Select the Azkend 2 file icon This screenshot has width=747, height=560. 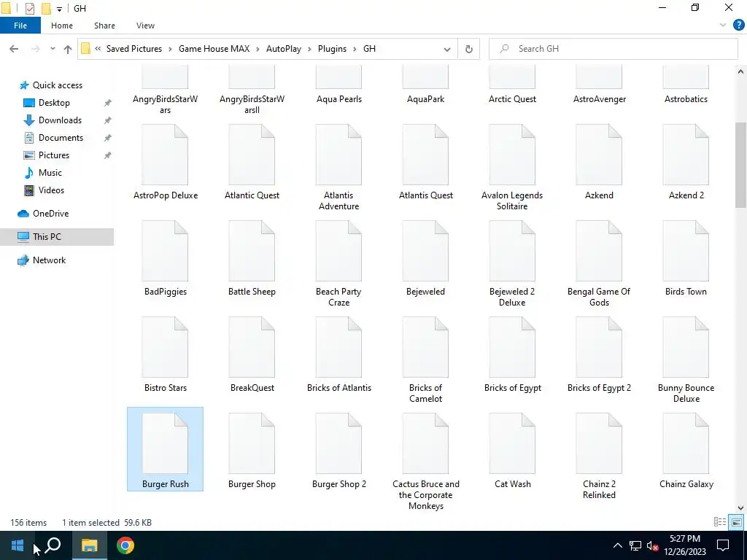click(x=686, y=155)
